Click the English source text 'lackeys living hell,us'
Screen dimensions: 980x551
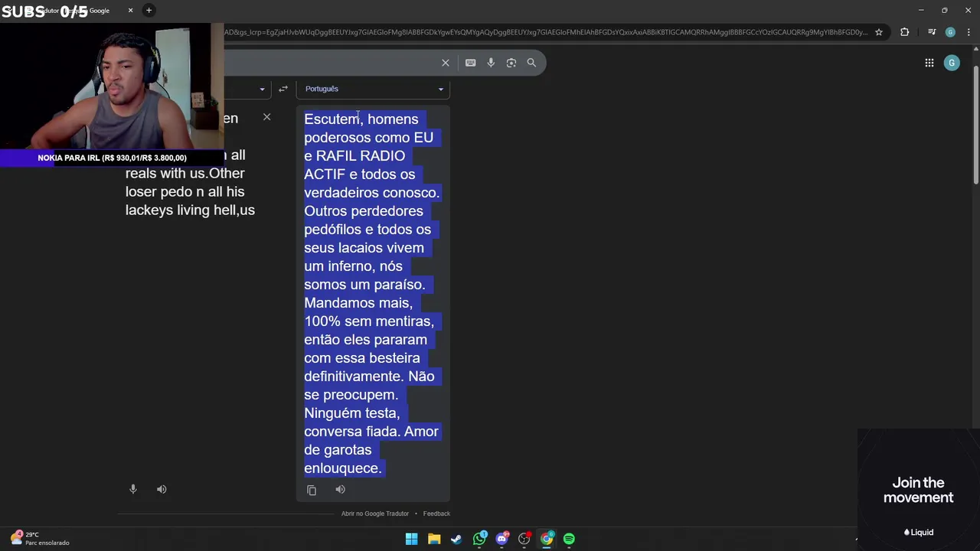click(190, 210)
